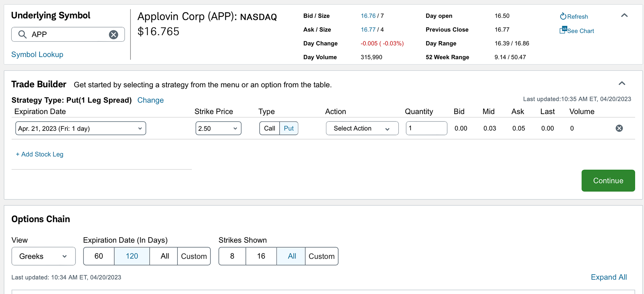Click the Previous Close value 16.77

click(x=502, y=30)
